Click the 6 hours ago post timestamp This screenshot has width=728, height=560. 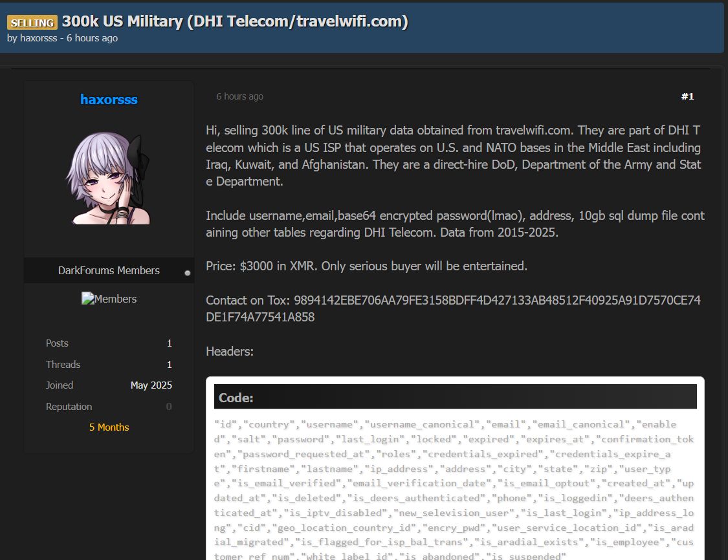click(239, 96)
